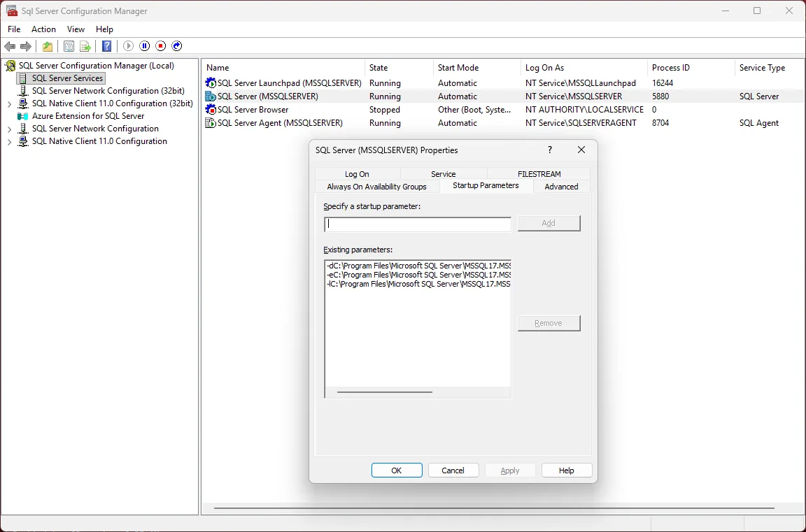The width and height of the screenshot is (806, 532).
Task: Sort by the Name column header
Action: click(283, 68)
